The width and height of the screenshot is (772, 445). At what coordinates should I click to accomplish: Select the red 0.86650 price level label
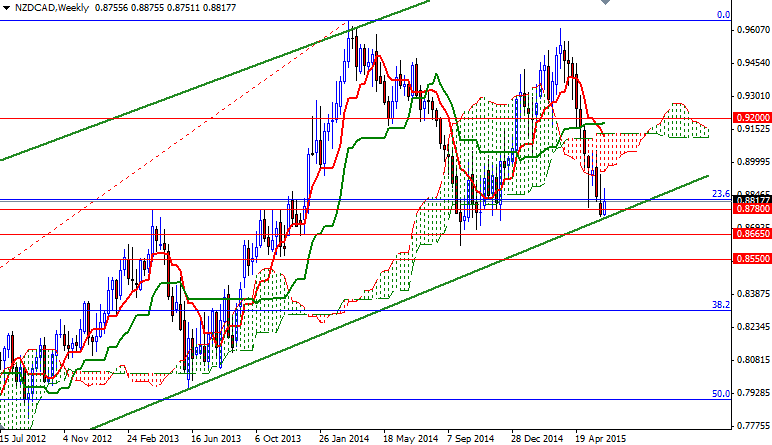click(x=752, y=234)
